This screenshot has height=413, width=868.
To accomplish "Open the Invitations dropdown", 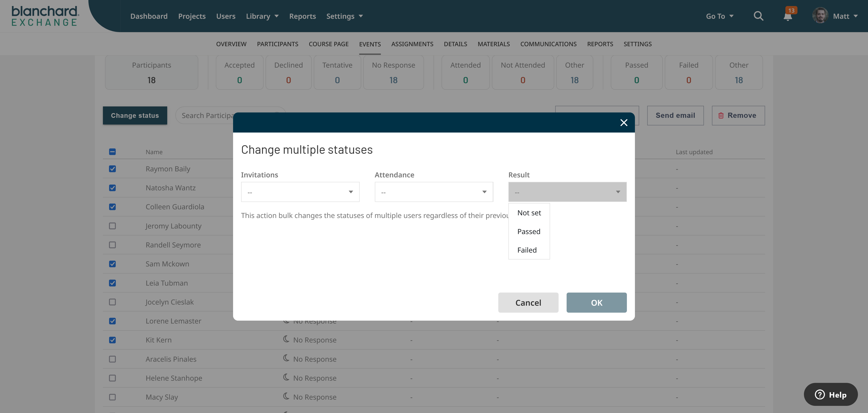I will point(300,192).
